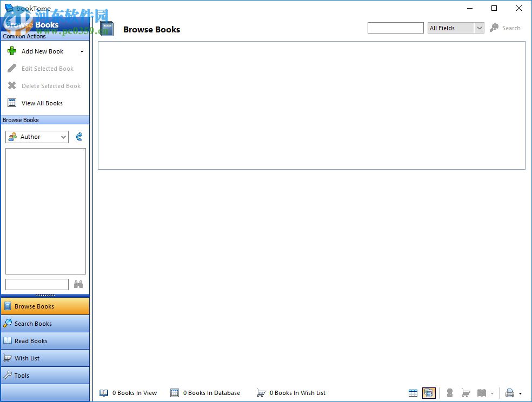Click the 0 Books In Wish List status text

point(297,393)
